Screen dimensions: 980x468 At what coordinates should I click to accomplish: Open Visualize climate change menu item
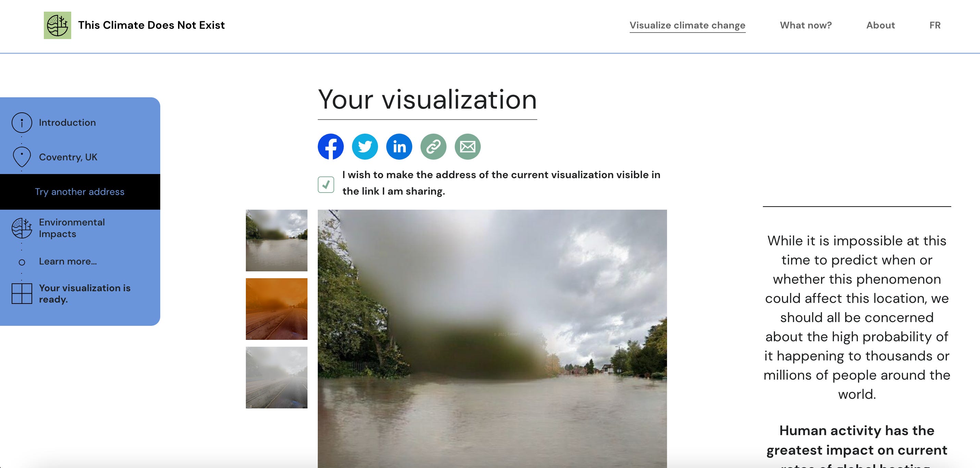coord(687,25)
